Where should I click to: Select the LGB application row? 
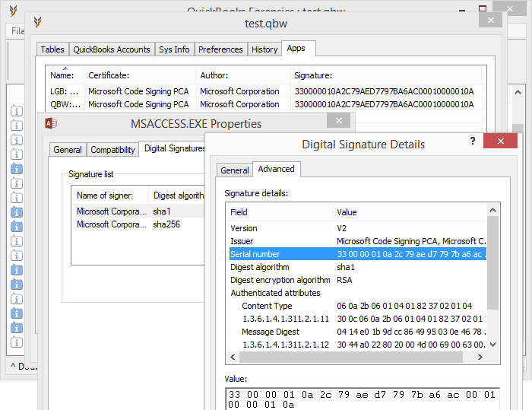click(264, 91)
